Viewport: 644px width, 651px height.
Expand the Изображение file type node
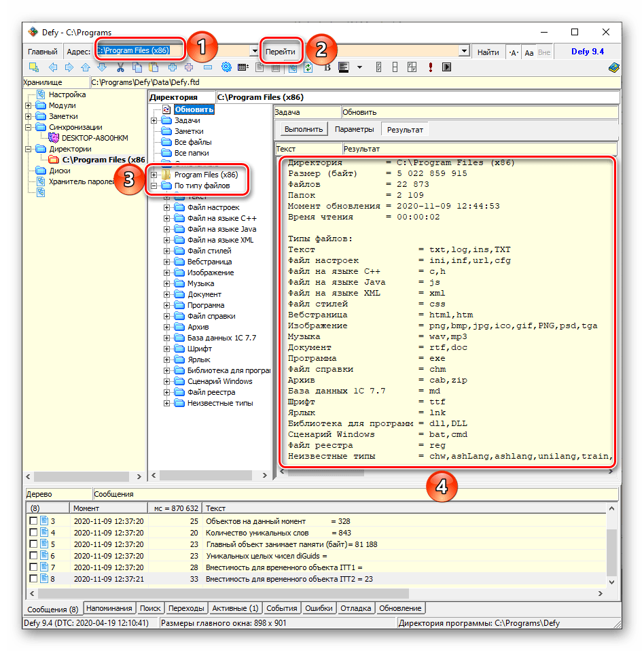pyautogui.click(x=167, y=272)
